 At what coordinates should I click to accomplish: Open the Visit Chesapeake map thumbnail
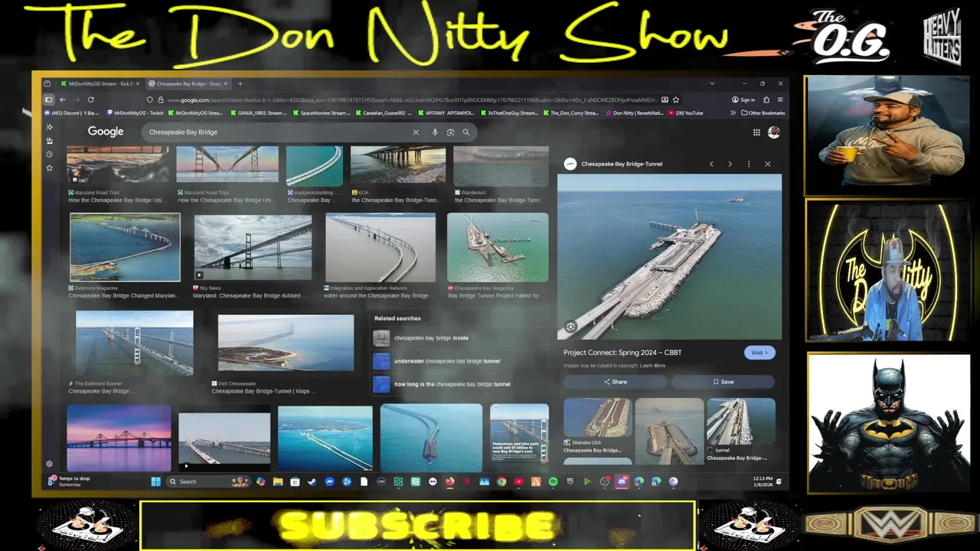(286, 343)
